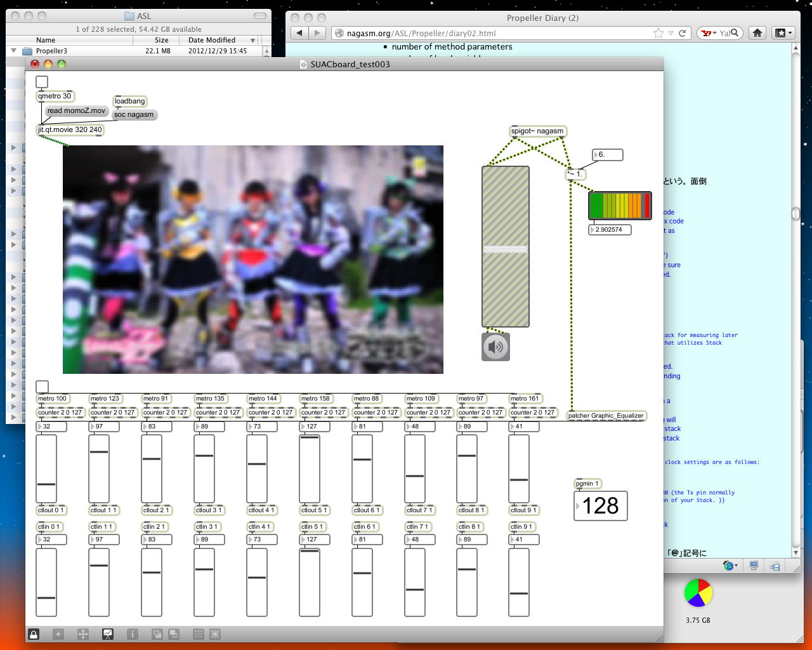This screenshot has height=650, width=812.
Task: Click the 'soc nagasm' message button
Action: [x=134, y=115]
